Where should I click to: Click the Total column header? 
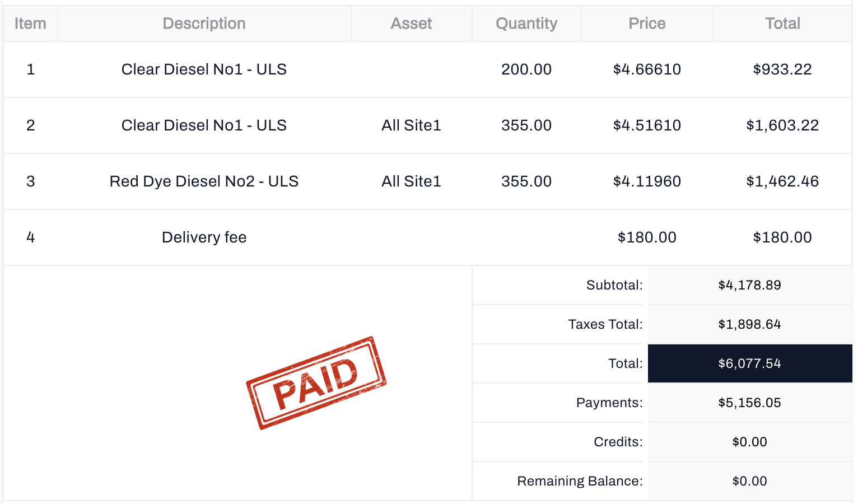(782, 24)
